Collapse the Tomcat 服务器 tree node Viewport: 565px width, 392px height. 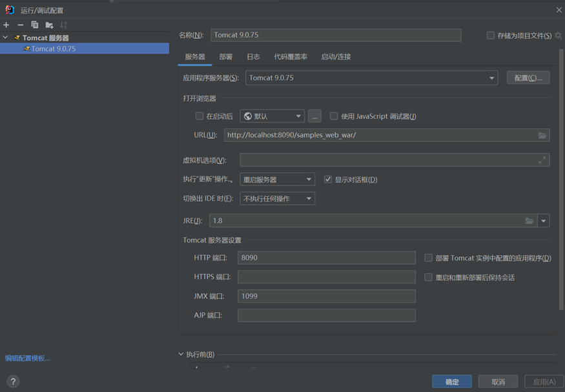tap(5, 37)
